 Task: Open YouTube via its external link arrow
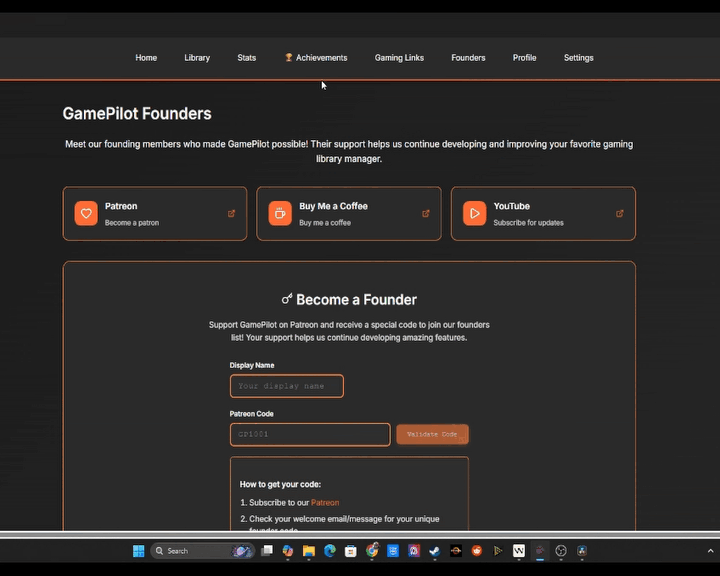pos(620,213)
